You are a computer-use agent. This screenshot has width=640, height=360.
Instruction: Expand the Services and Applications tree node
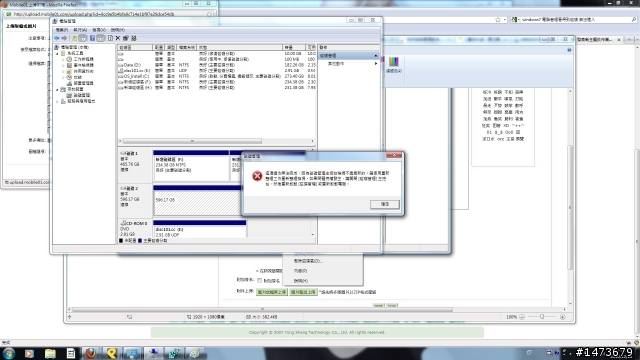pyautogui.click(x=58, y=101)
